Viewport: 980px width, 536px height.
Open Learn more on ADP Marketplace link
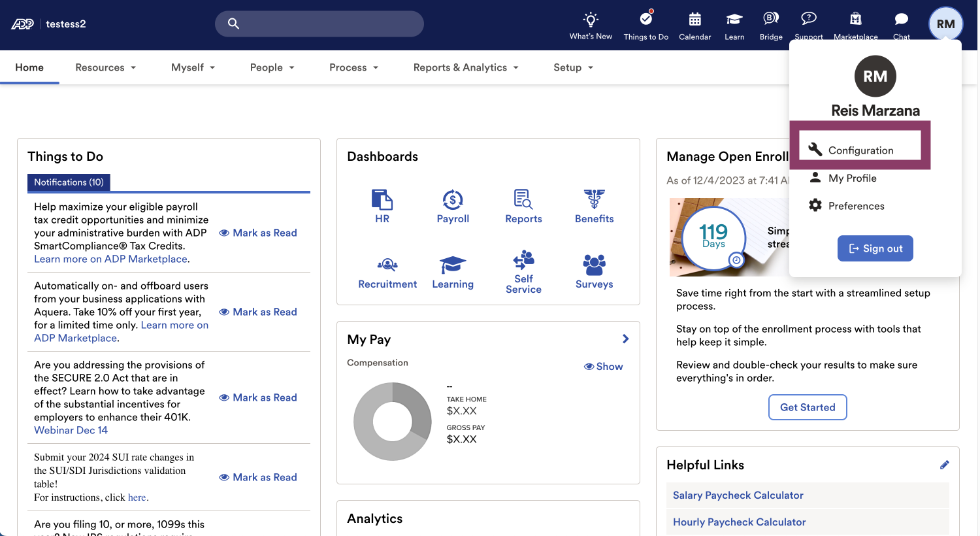(x=110, y=259)
